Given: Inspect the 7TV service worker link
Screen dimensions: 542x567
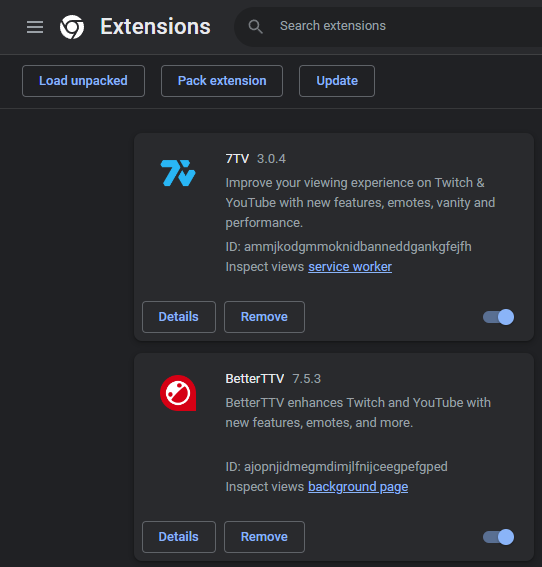Looking at the screenshot, I should pyautogui.click(x=350, y=267).
